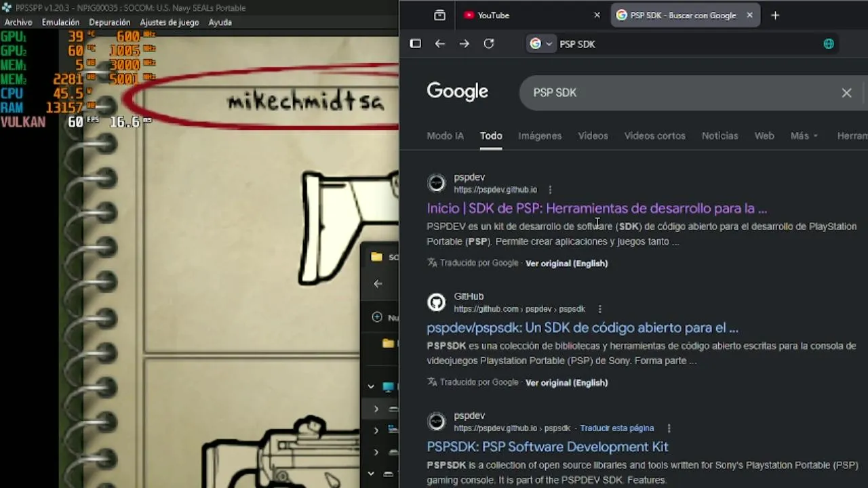Open a new browser tab with plus button
Screen dimensions: 868x488
775,15
